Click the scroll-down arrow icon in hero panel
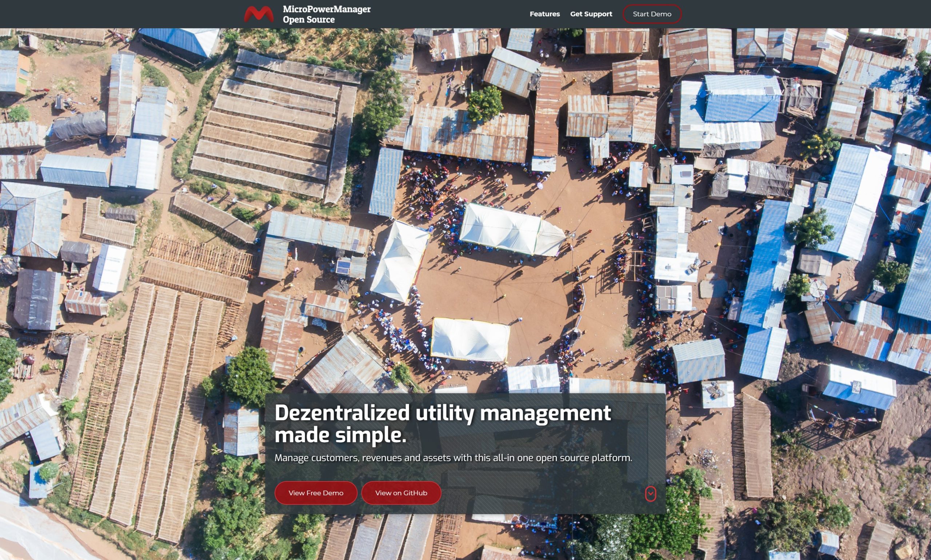This screenshot has width=931, height=560. pyautogui.click(x=650, y=493)
